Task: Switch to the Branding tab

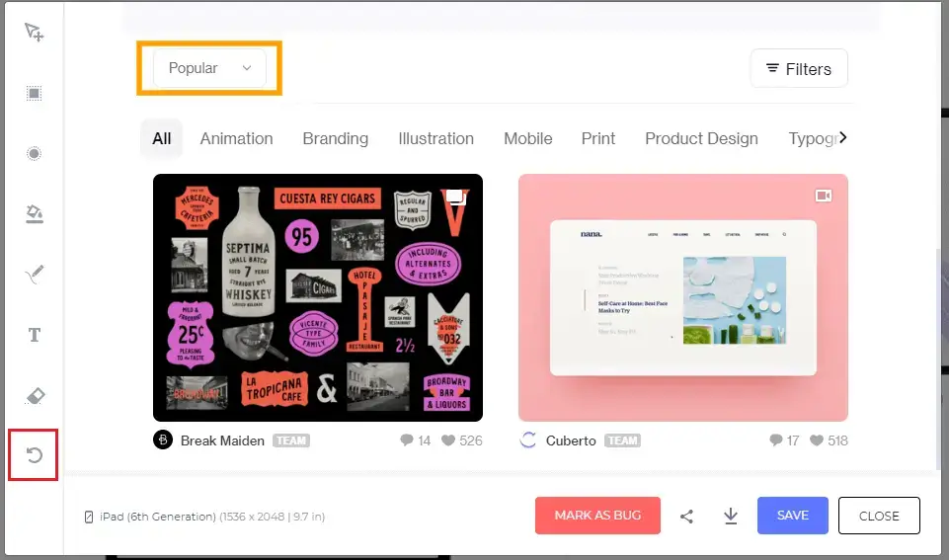Action: [x=335, y=138]
